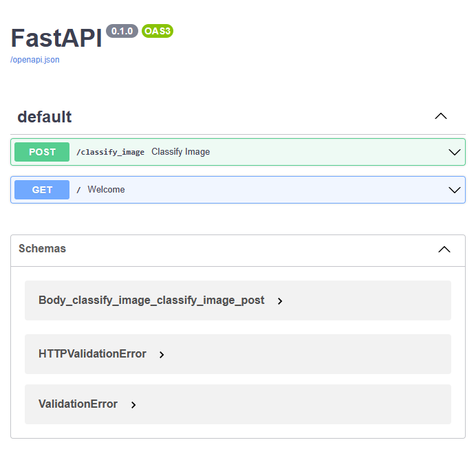Click the HTTPValidationError schema name

(92, 353)
